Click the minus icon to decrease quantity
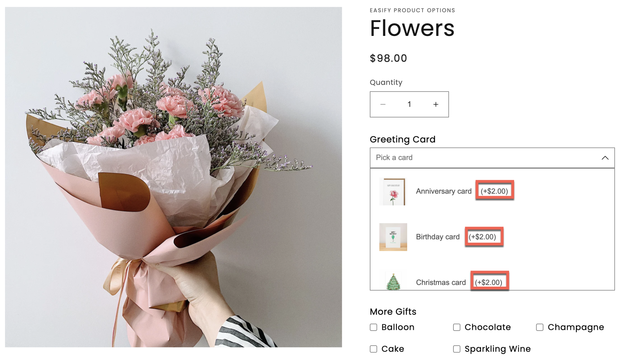 tap(383, 104)
